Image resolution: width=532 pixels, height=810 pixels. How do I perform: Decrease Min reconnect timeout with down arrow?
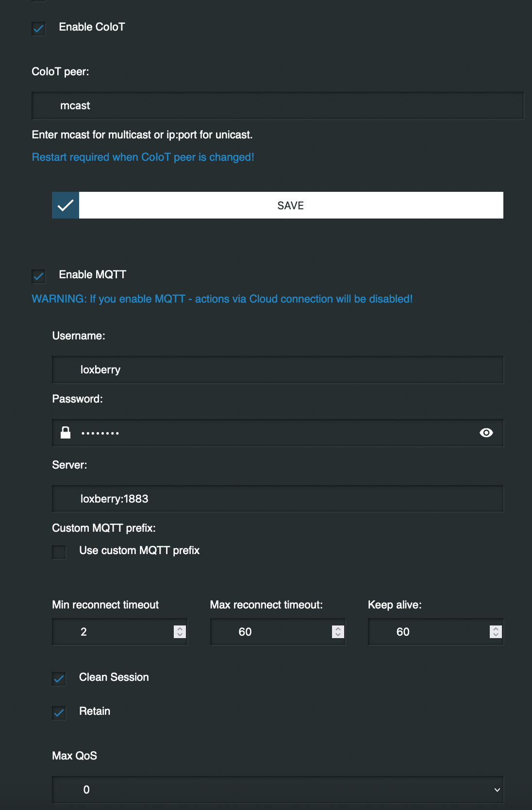point(180,635)
